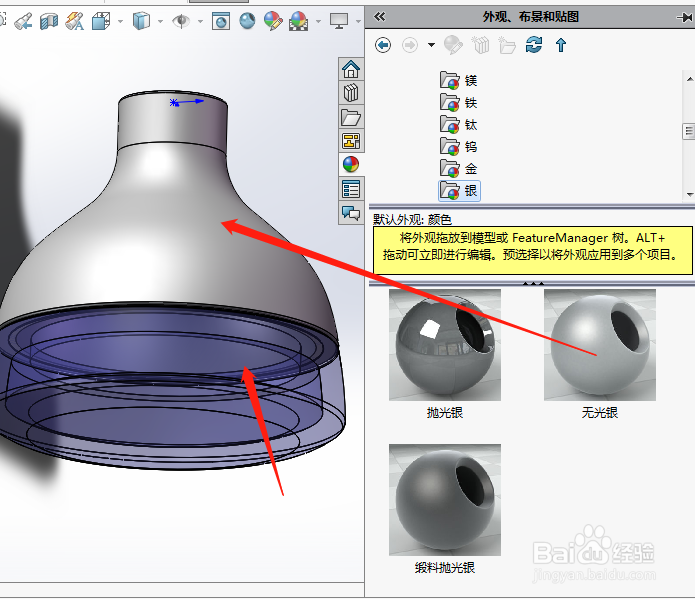Toggle the Hide/Show Items eye icon
695x599 pixels.
(181, 21)
